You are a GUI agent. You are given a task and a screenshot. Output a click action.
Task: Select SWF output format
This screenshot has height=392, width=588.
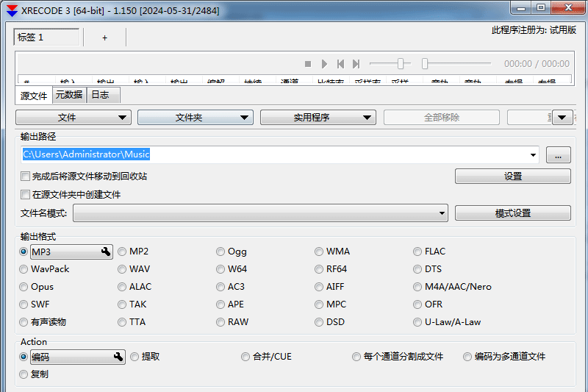[x=24, y=304]
